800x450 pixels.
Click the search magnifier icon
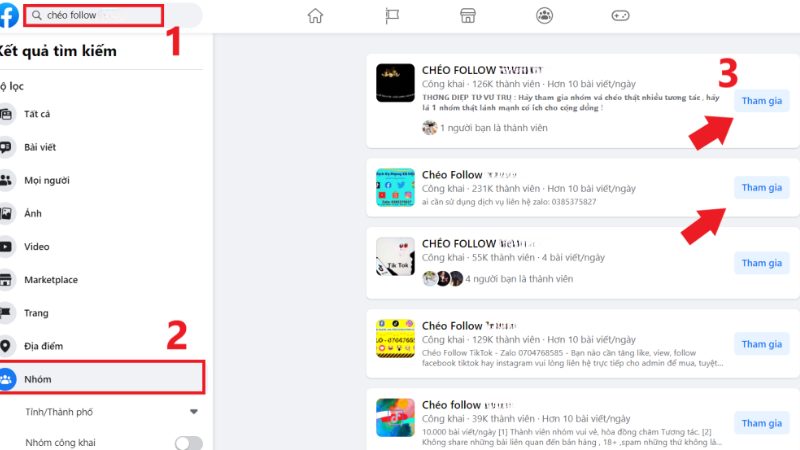[37, 15]
